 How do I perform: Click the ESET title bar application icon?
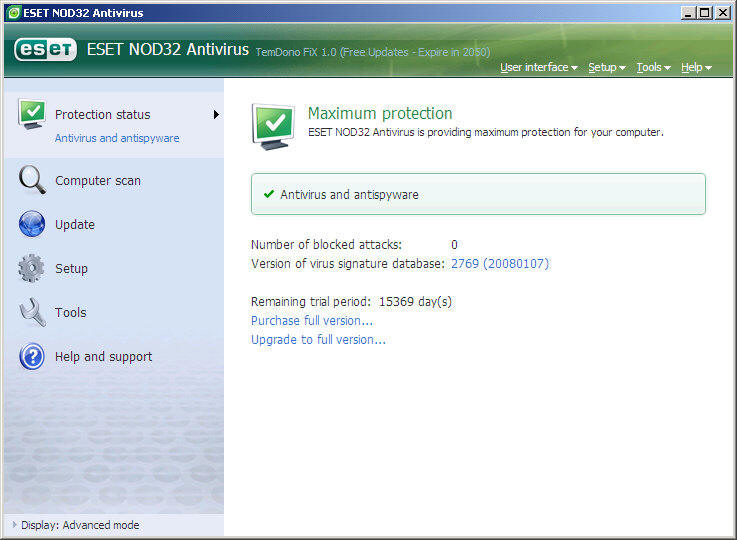coord(13,12)
